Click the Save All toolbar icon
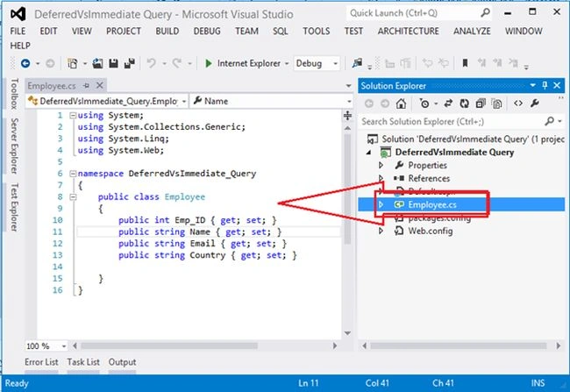The image size is (570, 392). coord(130,63)
